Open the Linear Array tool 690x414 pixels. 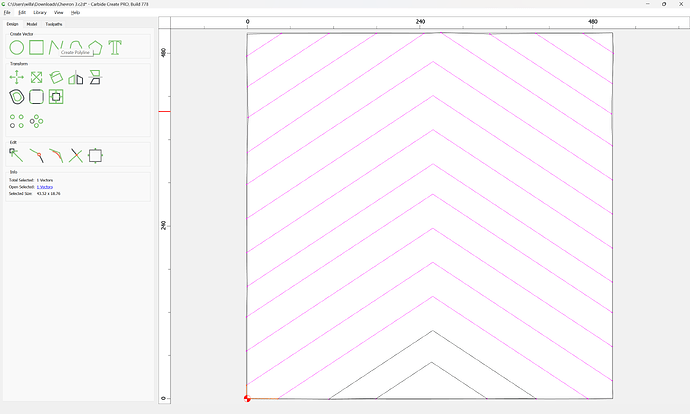[17, 121]
